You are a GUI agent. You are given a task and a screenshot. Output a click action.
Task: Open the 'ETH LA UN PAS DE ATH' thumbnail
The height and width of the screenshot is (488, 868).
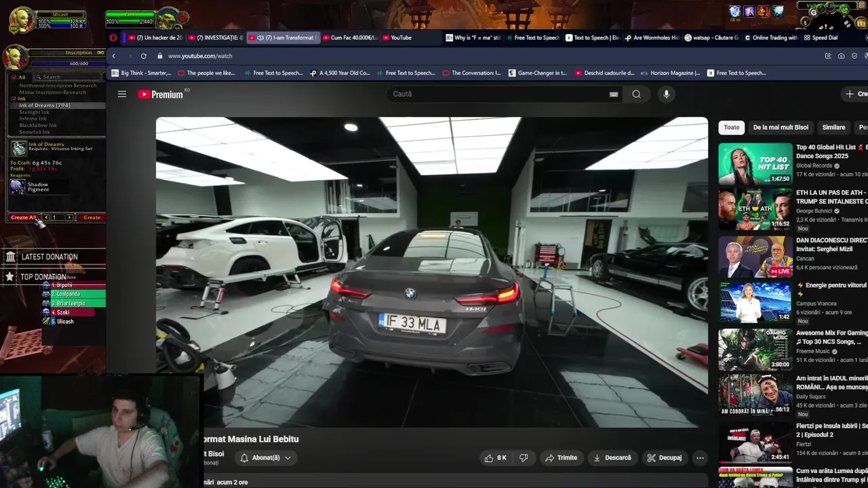point(755,209)
